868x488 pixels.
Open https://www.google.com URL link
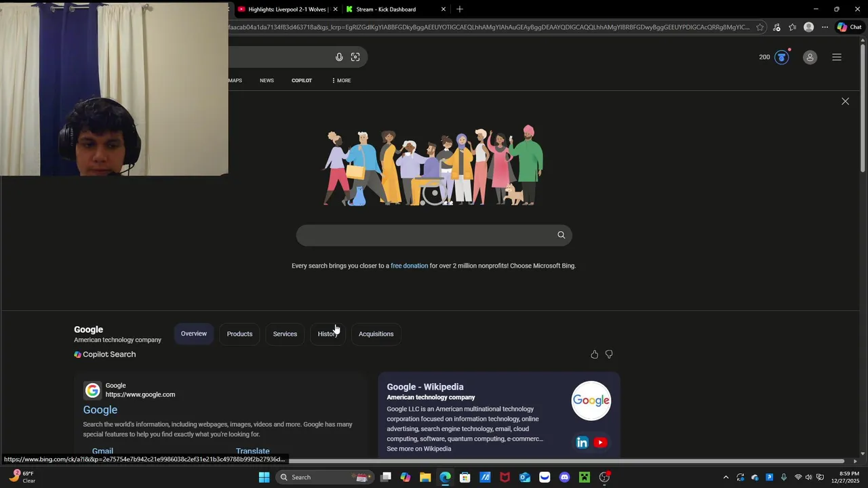[140, 394]
